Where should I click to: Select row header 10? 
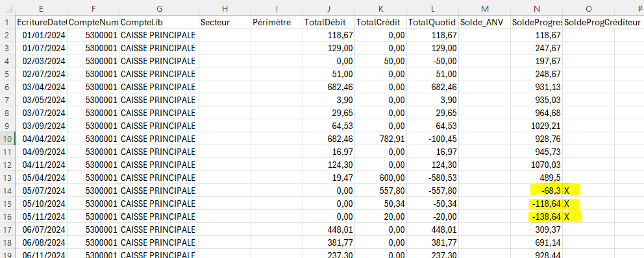[x=7, y=139]
